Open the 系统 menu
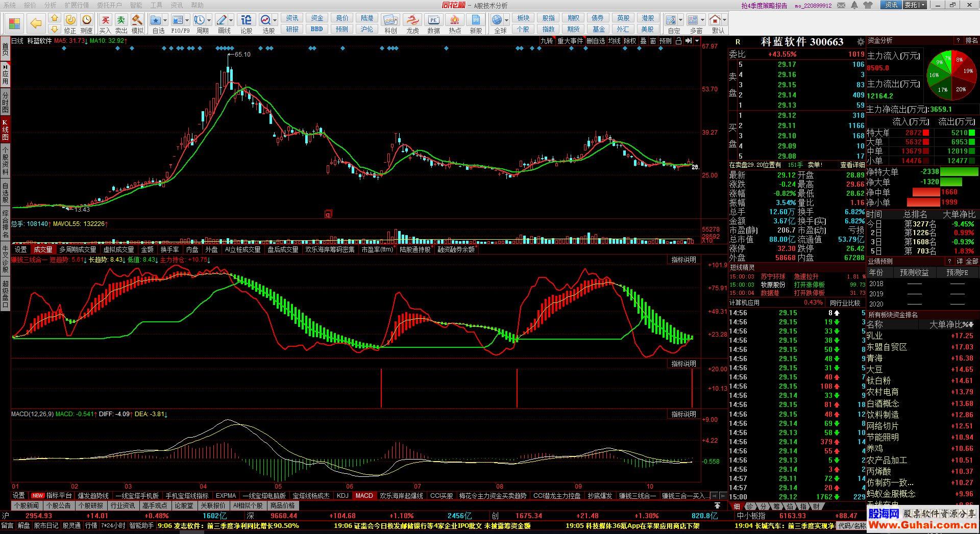 click(9, 5)
